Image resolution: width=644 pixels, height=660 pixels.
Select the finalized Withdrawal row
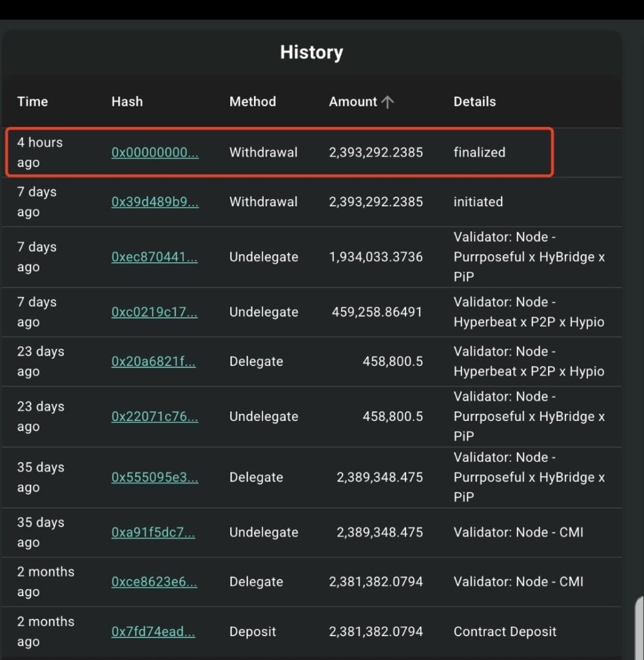pyautogui.click(x=279, y=152)
